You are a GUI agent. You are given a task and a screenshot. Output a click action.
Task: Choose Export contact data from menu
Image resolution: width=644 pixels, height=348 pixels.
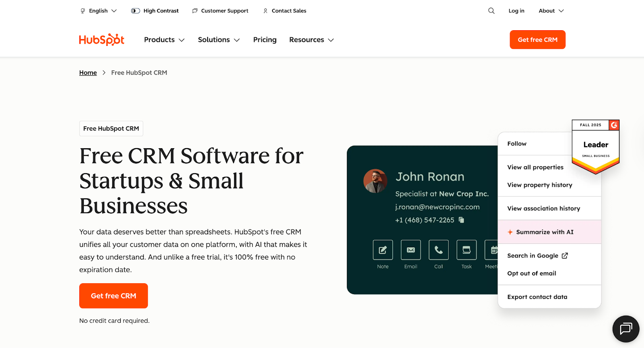coord(537,297)
